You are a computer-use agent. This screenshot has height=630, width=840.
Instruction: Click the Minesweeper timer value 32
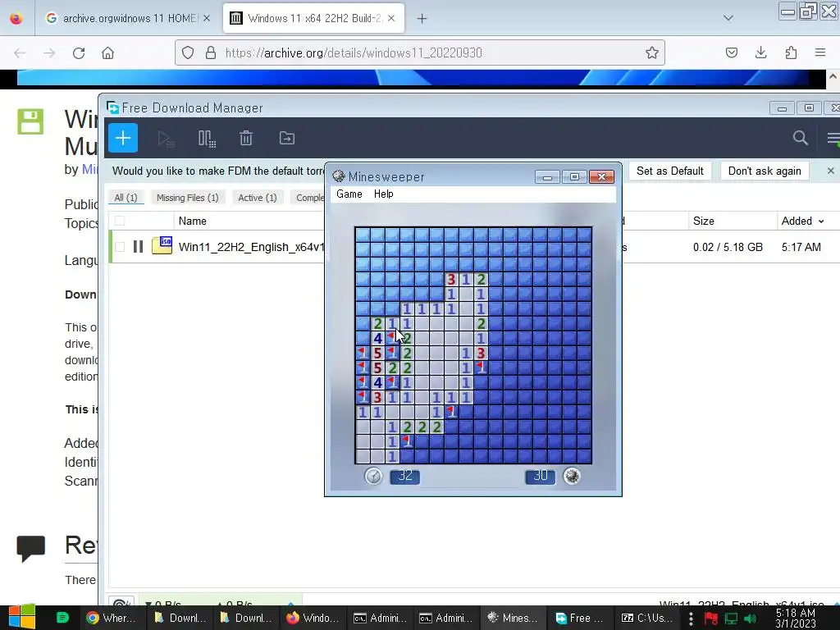point(405,476)
